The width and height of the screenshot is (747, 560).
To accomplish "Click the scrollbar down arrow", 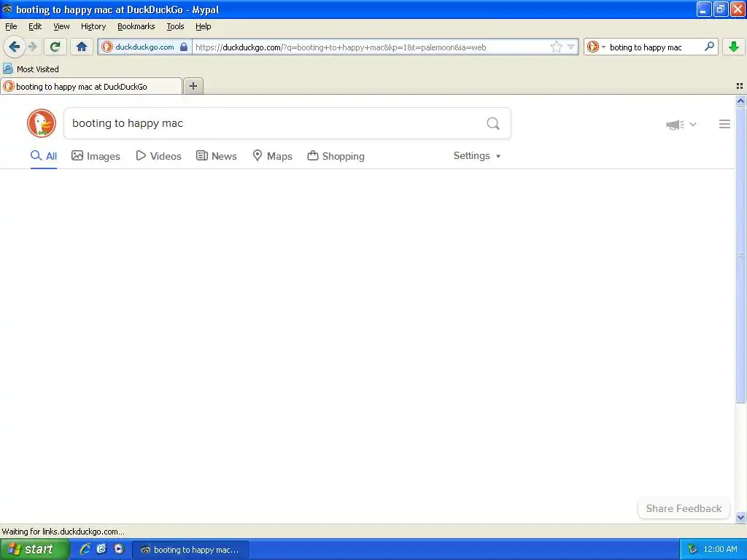I will (x=740, y=517).
